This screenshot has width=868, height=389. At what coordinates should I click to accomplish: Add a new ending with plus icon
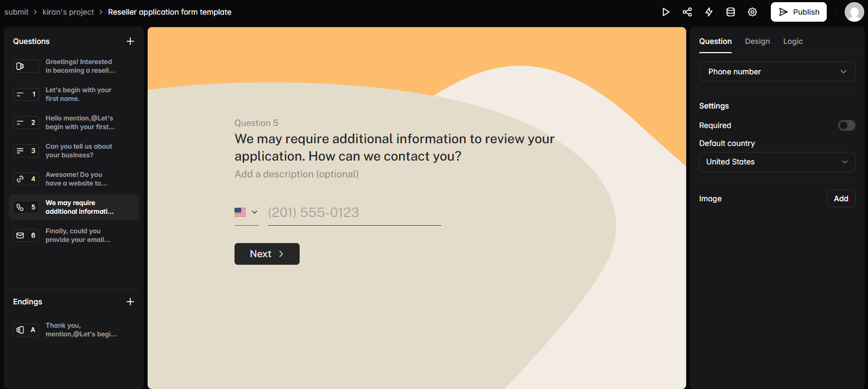(x=130, y=302)
